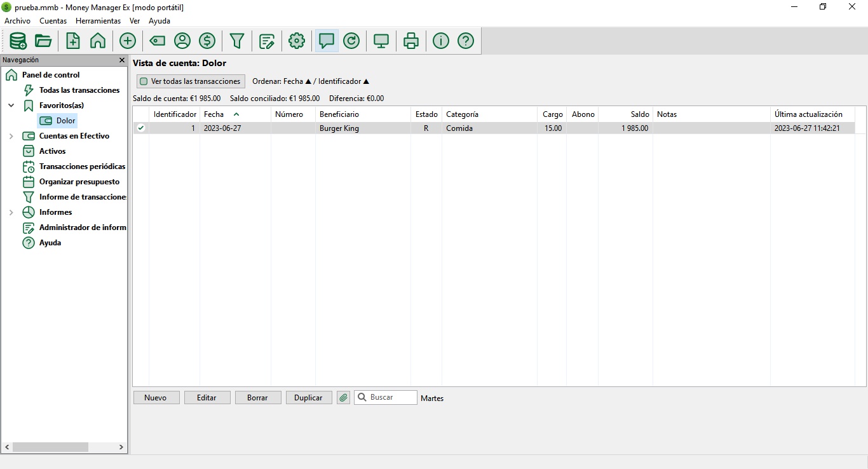Viewport: 868px width, 469px height.
Task: Open database with the folder icon
Action: [x=43, y=41]
